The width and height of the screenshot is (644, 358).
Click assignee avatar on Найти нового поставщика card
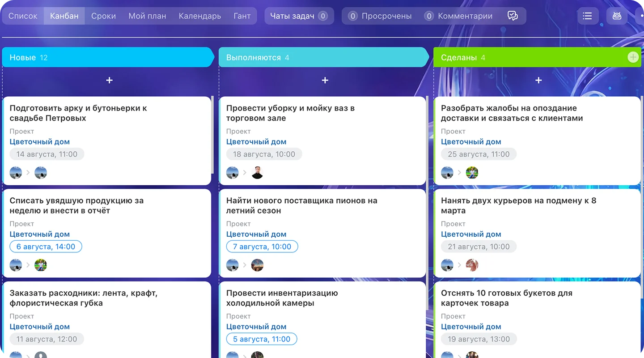coord(257,265)
